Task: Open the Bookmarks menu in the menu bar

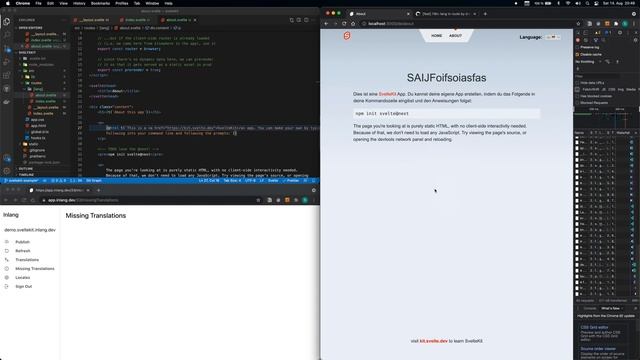Action: (100, 3)
